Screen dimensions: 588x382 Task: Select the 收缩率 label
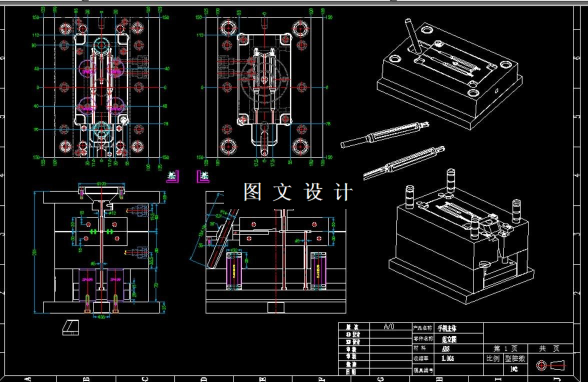tap(421, 359)
